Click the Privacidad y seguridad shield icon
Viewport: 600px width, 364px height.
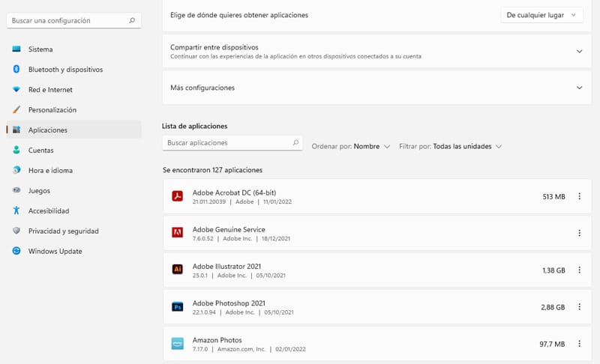click(x=16, y=231)
